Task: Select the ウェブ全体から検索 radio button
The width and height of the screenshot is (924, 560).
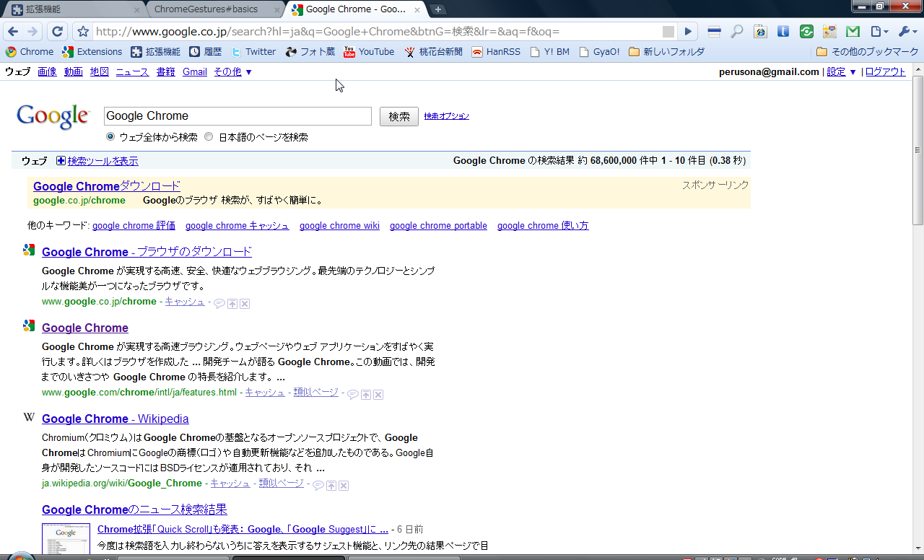Action: [110, 136]
